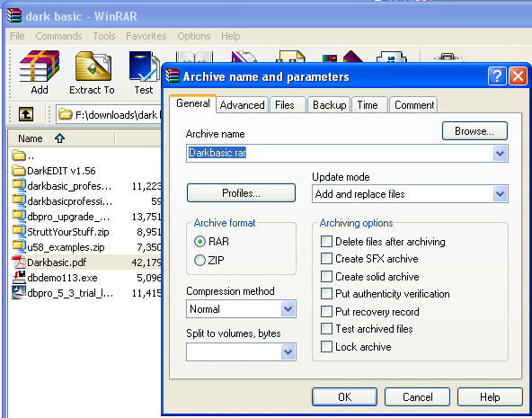Screen dimensions: 532x418
Task: Click the dbpro_upgrade archive icon
Action: (18, 216)
